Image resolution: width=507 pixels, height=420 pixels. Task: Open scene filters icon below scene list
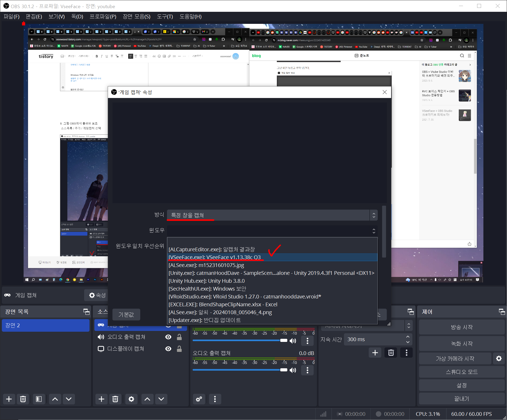tap(39, 399)
